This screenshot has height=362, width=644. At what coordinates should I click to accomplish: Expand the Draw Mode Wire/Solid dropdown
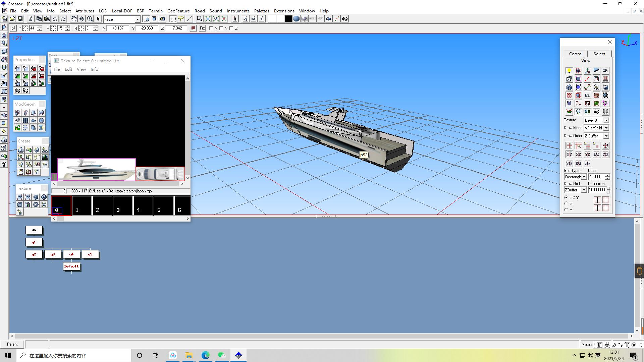point(606,128)
